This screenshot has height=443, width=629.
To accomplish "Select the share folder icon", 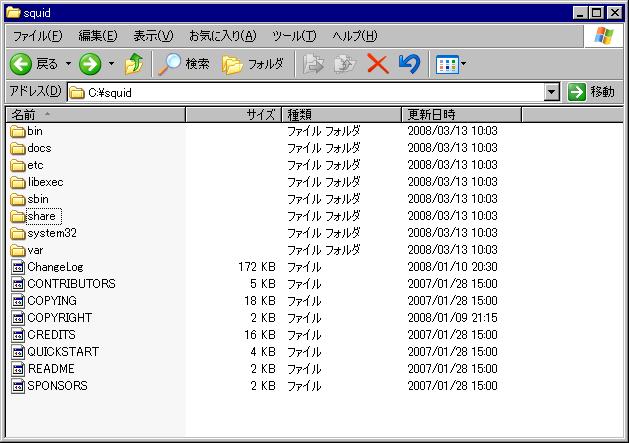I will point(18,217).
